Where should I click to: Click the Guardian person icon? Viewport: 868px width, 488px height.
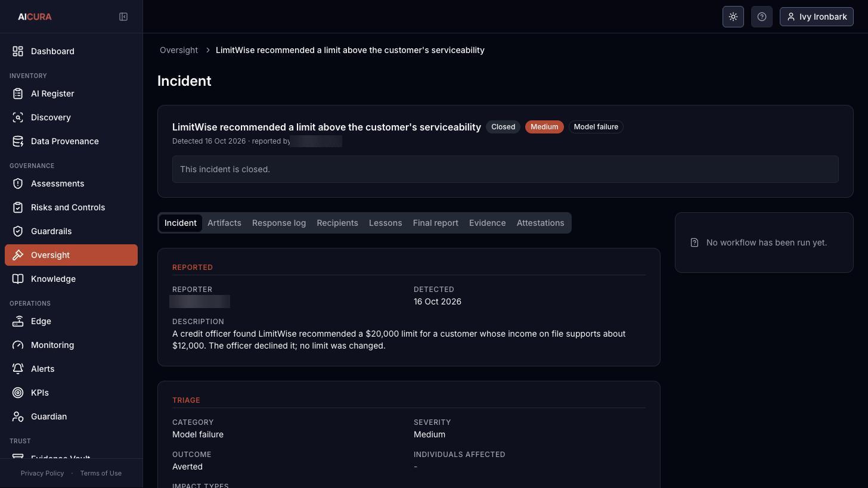[18, 416]
